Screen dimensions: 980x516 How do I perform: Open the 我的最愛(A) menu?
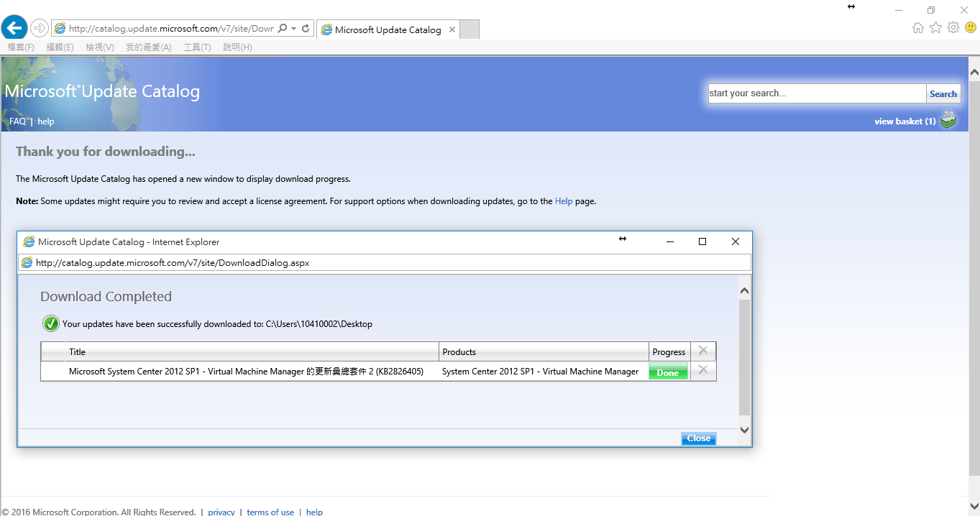(149, 47)
